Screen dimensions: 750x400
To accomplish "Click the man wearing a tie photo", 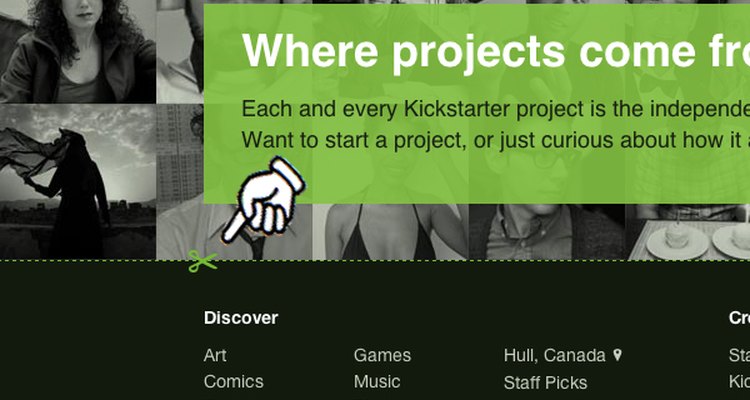I will (x=234, y=232).
